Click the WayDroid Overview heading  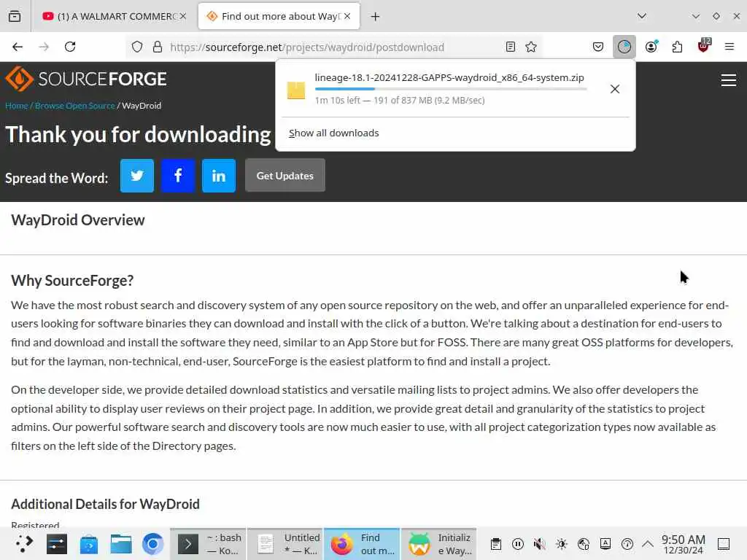click(77, 220)
